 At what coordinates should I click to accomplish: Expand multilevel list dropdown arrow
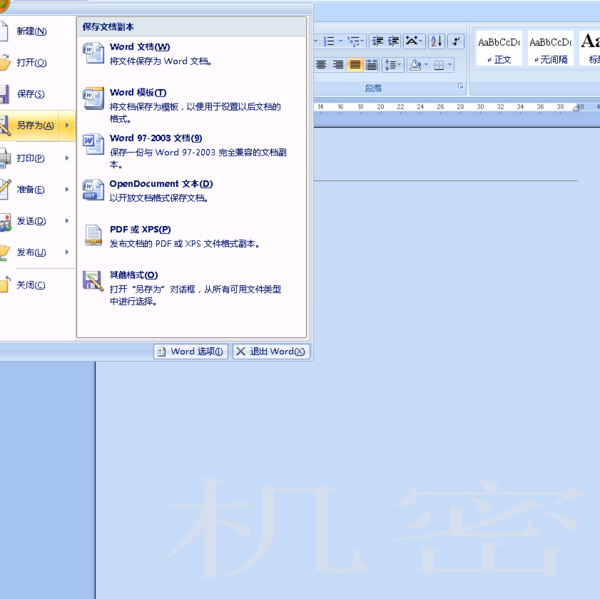click(x=362, y=41)
